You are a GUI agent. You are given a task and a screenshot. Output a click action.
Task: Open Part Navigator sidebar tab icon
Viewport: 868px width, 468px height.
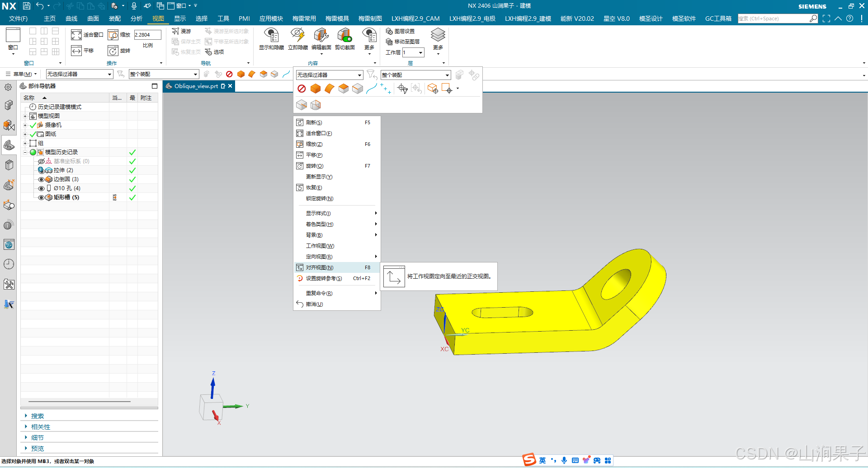(x=9, y=145)
